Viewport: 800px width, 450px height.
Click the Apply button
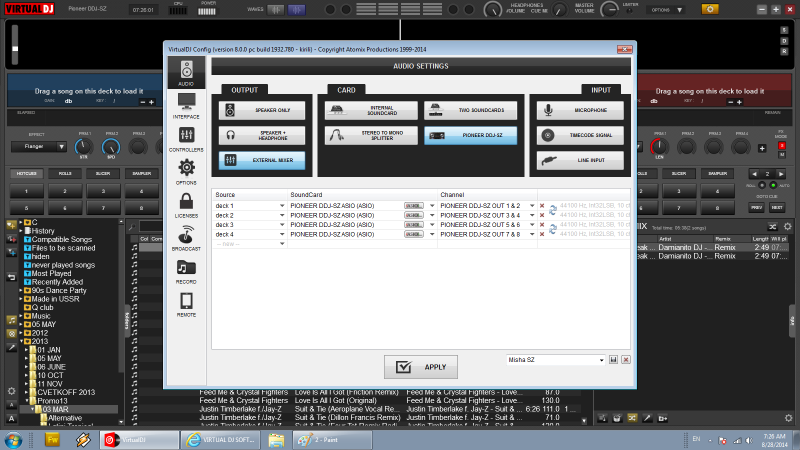[421, 366]
